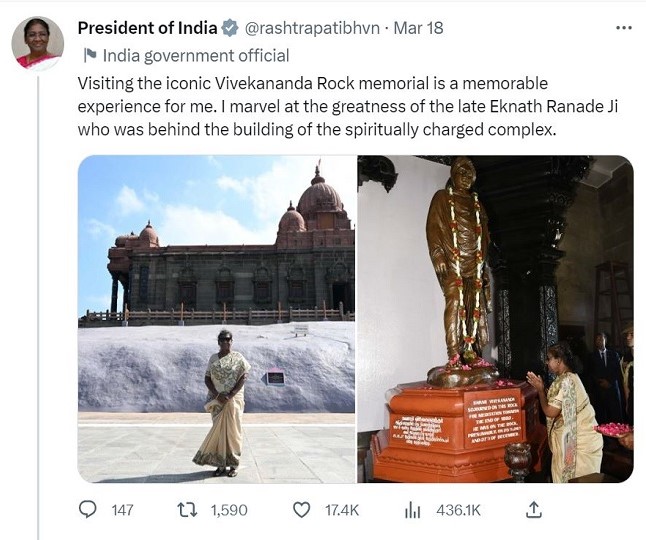Open the President of India profile avatar
646x540 pixels.
[x=38, y=44]
